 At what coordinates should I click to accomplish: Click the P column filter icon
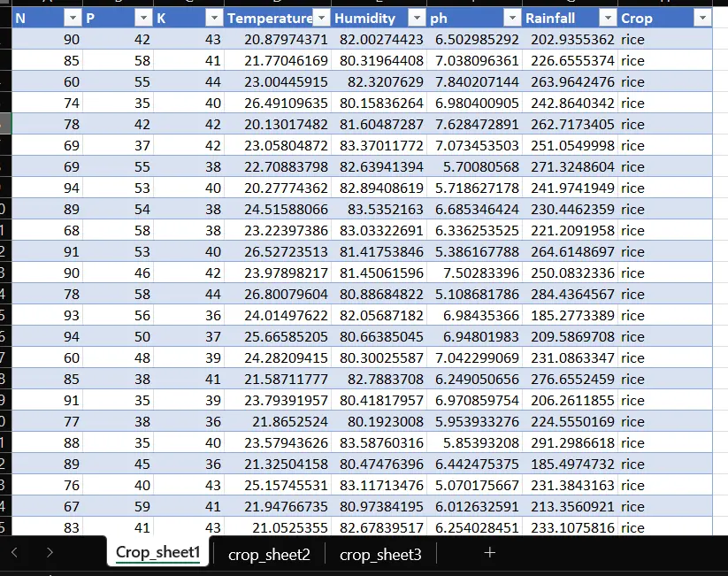142,18
